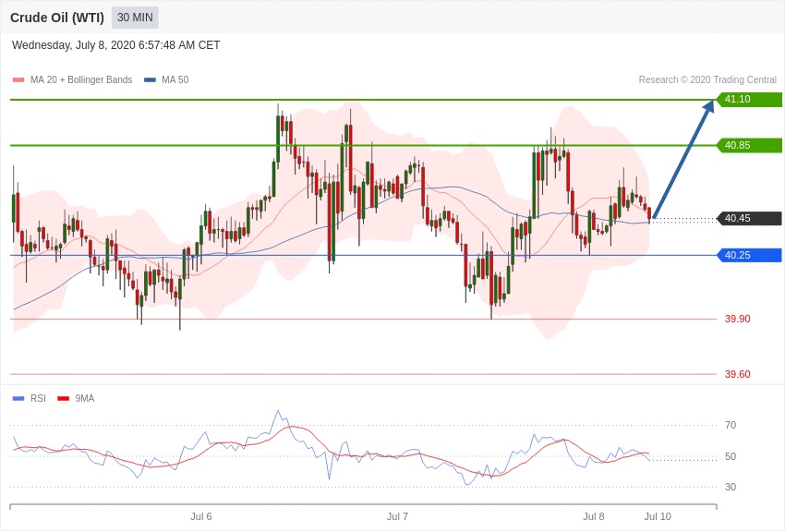Click the Research Trading Central copyright text

click(707, 80)
